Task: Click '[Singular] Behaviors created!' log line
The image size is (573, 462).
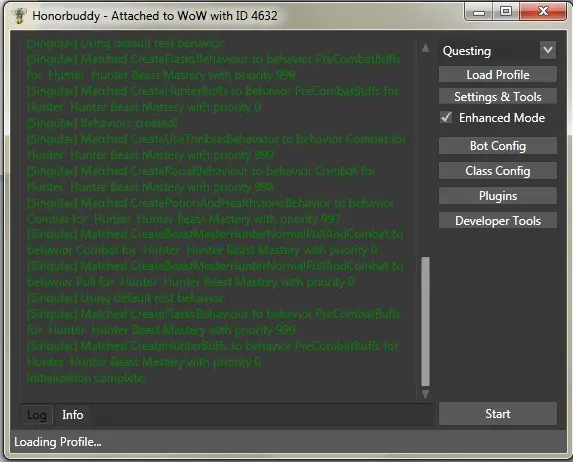Action: coord(102,123)
